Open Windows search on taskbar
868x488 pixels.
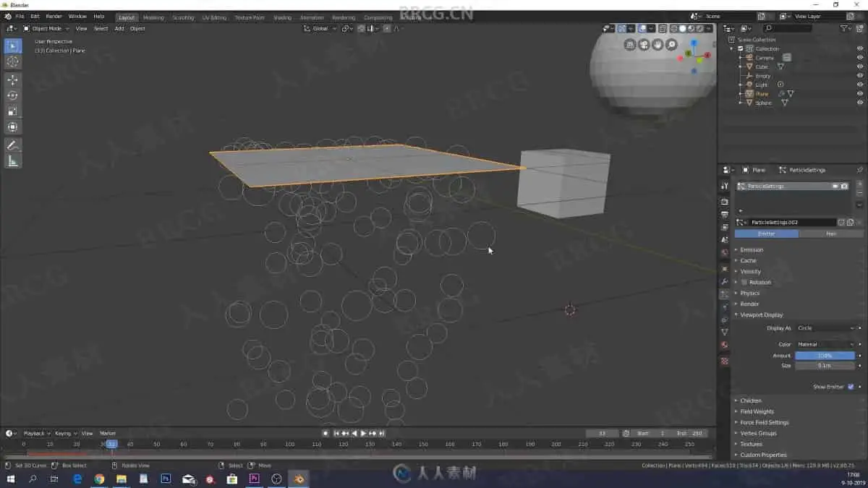tap(33, 479)
